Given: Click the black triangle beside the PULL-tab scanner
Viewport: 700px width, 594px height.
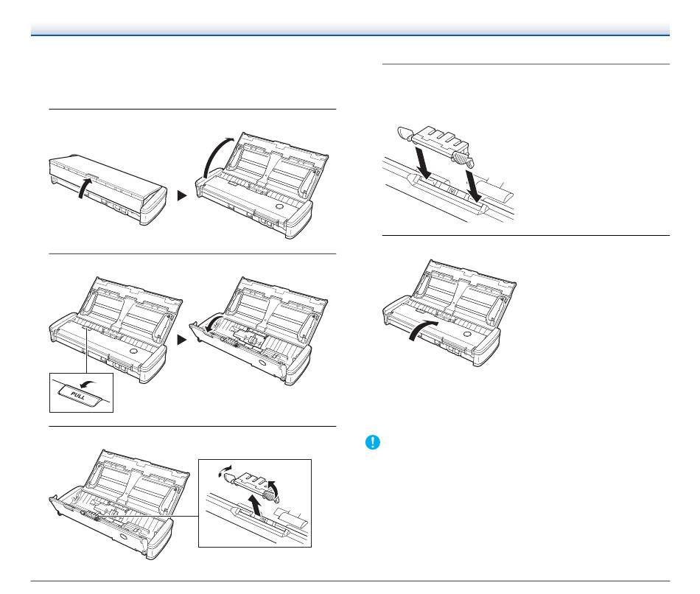Looking at the screenshot, I should pos(182,340).
